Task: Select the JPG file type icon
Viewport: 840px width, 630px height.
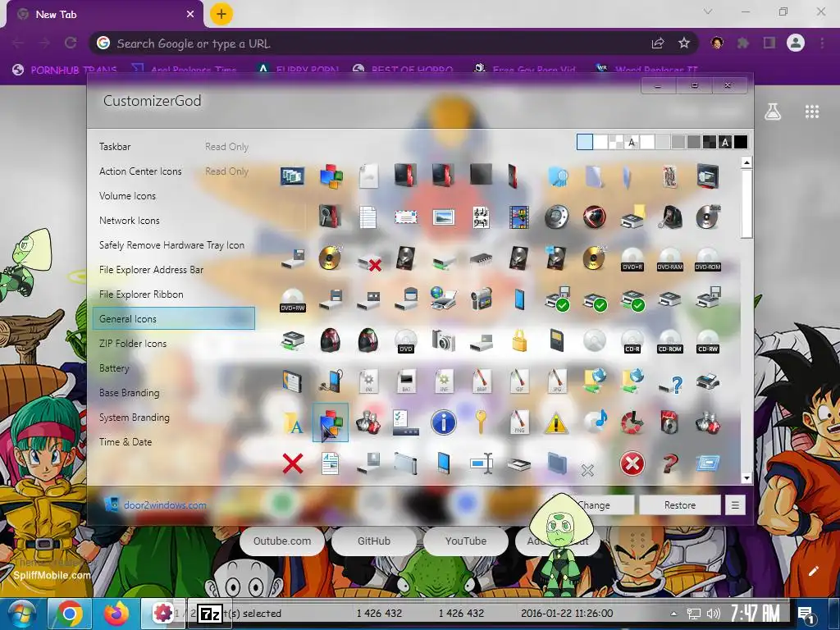Action: coord(556,381)
